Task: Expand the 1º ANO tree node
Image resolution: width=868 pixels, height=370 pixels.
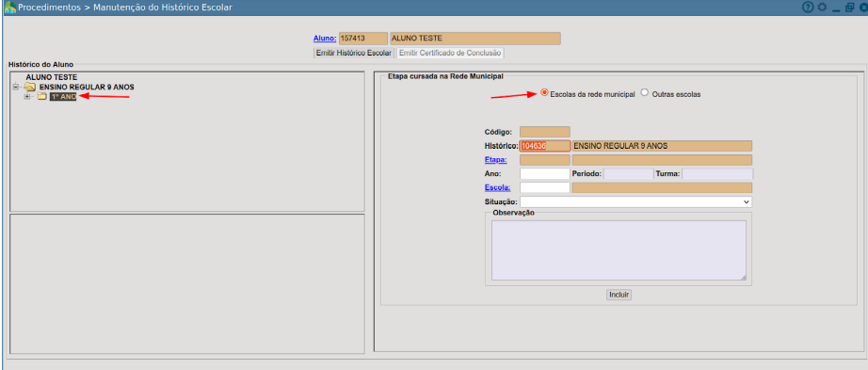Action: click(x=27, y=97)
